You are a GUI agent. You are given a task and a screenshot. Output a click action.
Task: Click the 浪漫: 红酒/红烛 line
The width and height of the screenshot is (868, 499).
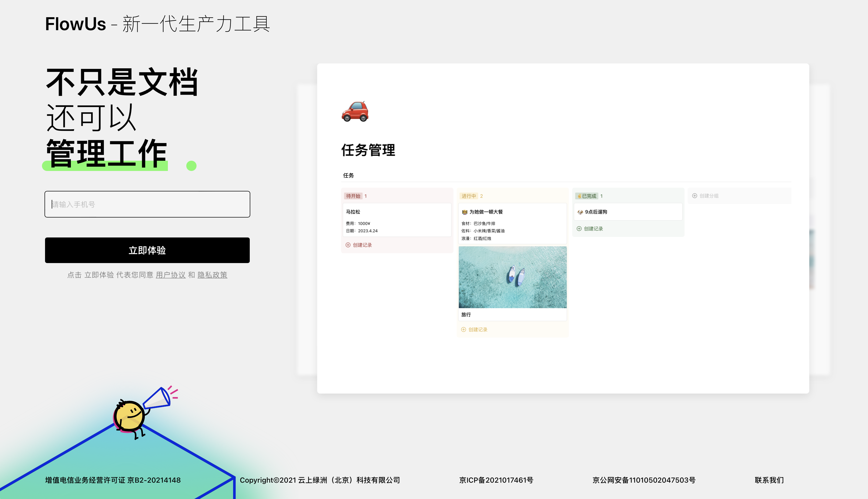(x=476, y=238)
